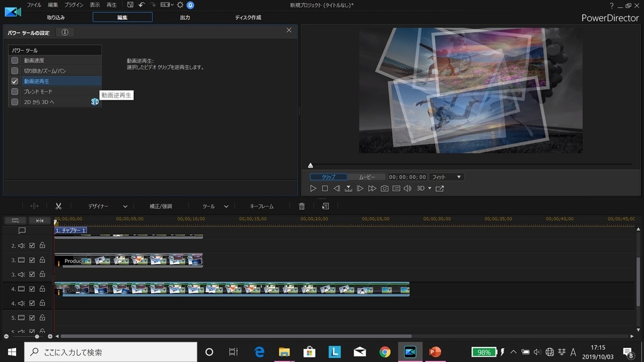This screenshot has height=362, width=644.
Task: Enable the 切り抜き/ズーム/パン checkbox
Action: point(15,71)
